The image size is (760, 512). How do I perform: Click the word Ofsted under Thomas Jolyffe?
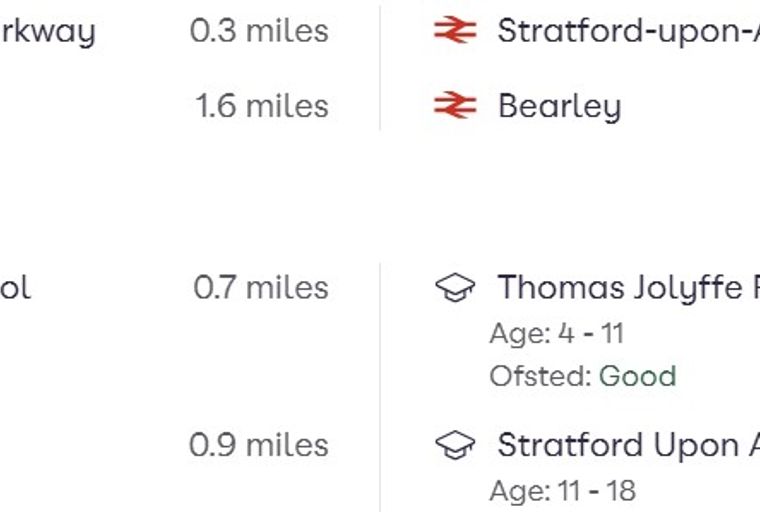pyautogui.click(x=540, y=376)
